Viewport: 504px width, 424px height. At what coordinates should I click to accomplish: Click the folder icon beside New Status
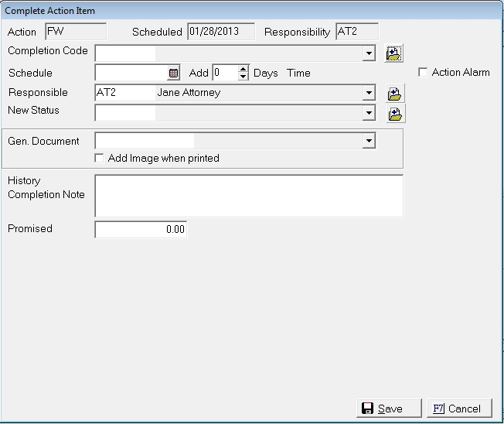click(x=394, y=115)
